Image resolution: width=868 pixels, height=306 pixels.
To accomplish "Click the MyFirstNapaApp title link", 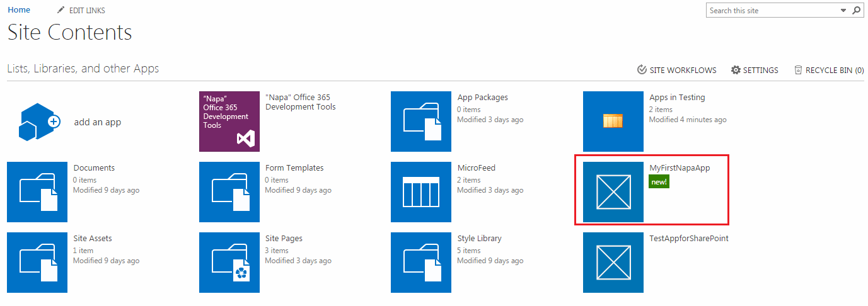I will point(680,167).
